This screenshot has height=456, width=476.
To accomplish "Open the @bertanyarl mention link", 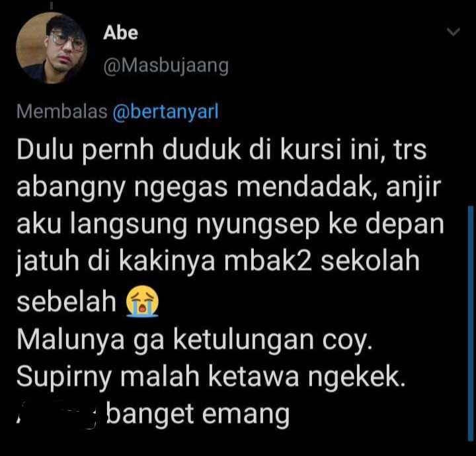I will (165, 112).
